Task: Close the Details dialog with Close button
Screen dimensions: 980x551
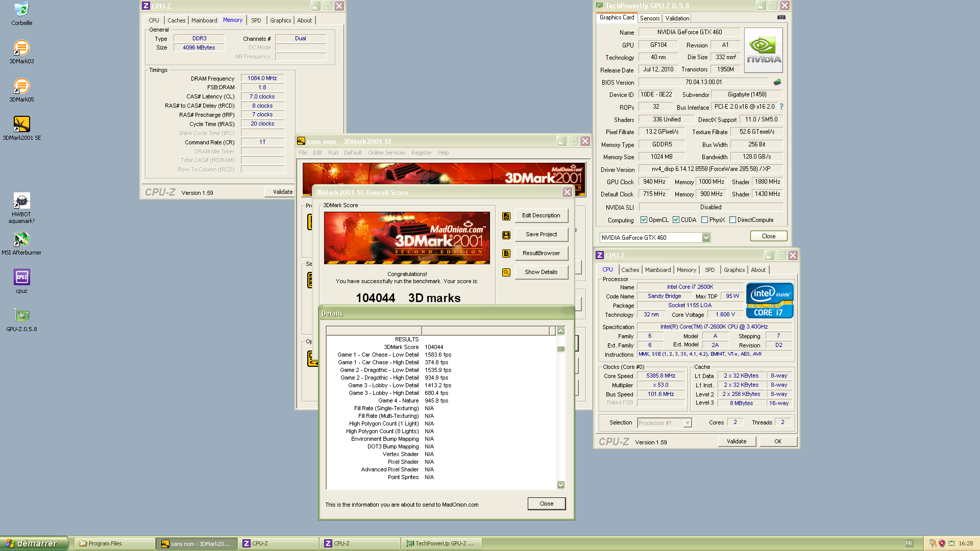Action: (x=546, y=504)
